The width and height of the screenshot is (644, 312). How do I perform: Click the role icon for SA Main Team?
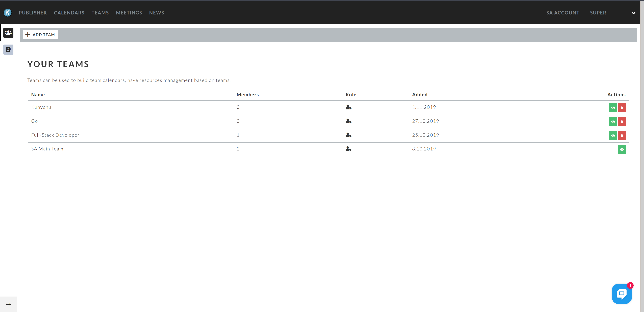(x=349, y=149)
